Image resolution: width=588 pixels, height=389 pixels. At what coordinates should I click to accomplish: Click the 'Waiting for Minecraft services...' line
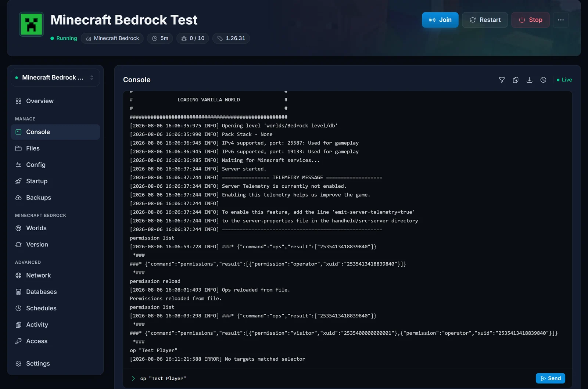(x=225, y=161)
